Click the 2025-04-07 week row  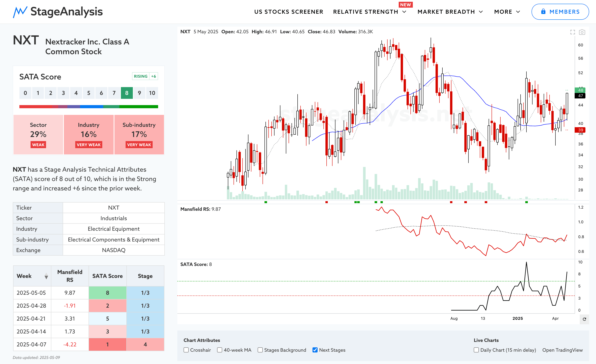(89, 344)
